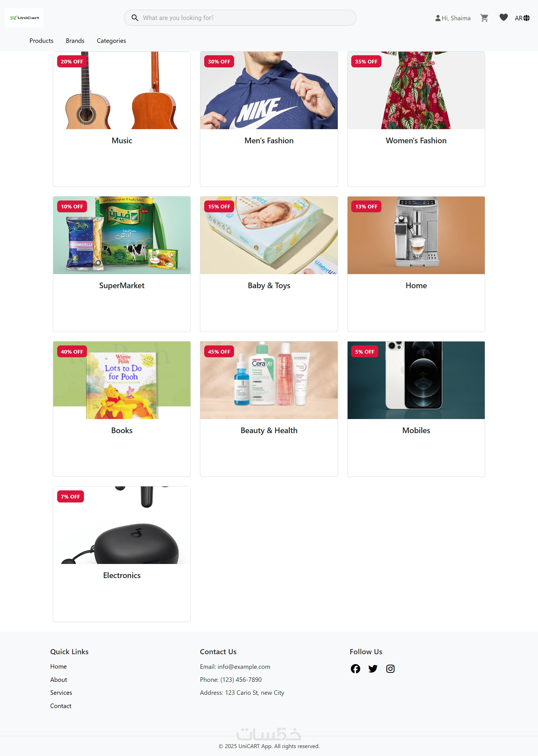Click the Facebook icon in the footer
The height and width of the screenshot is (756, 538).
355,669
